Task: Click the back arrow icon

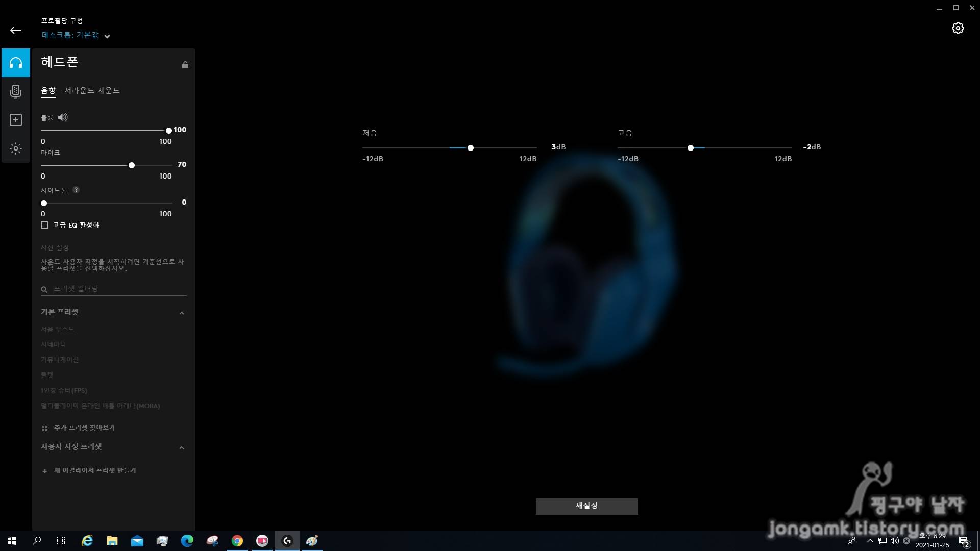Action: pos(15,30)
